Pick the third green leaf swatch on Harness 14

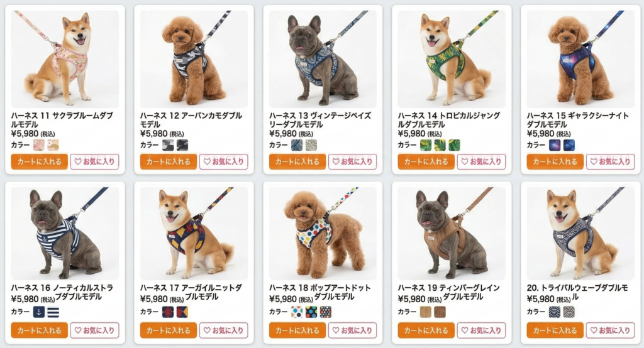(x=454, y=145)
